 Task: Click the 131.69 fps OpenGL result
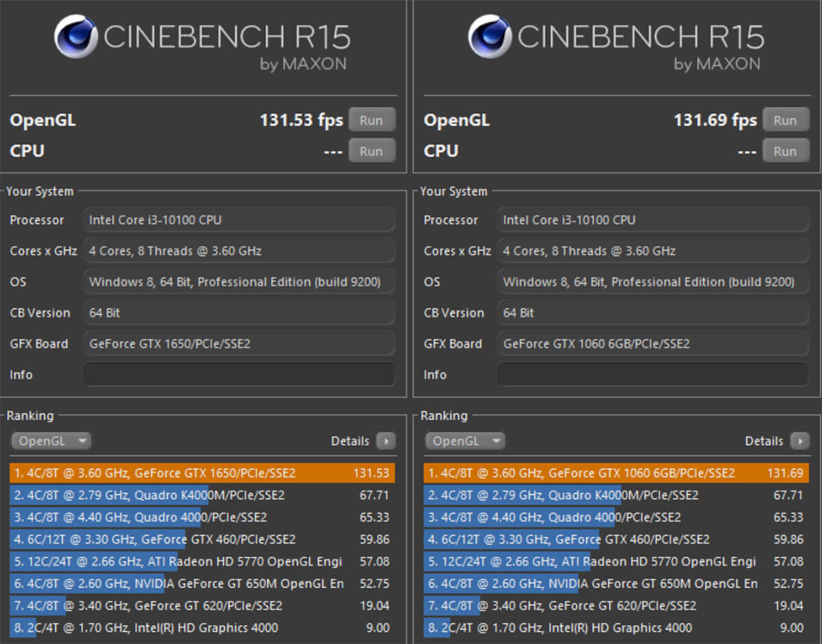(x=715, y=121)
